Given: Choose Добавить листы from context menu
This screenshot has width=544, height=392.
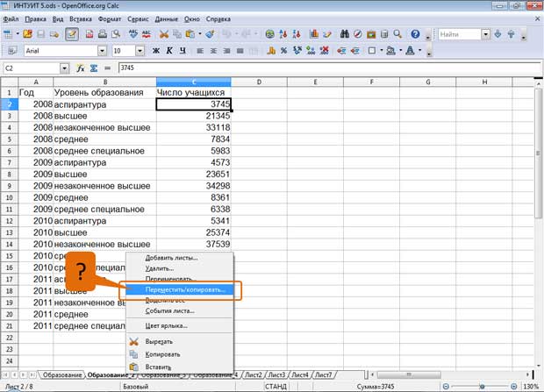Looking at the screenshot, I should (x=179, y=258).
